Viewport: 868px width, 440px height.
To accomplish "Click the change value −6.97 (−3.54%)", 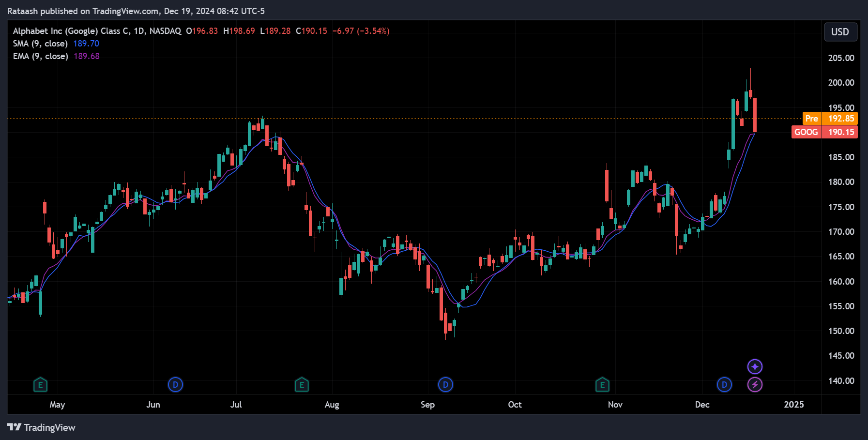I will tap(361, 31).
